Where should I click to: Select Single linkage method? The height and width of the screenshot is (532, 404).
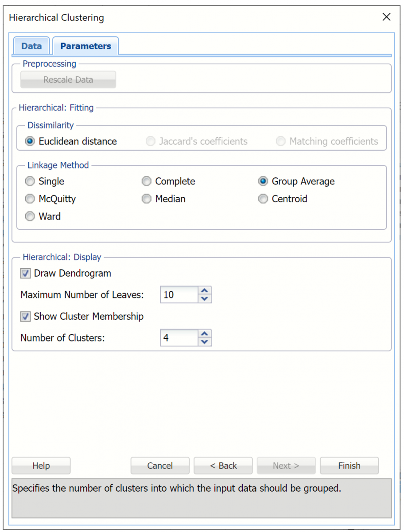point(30,181)
